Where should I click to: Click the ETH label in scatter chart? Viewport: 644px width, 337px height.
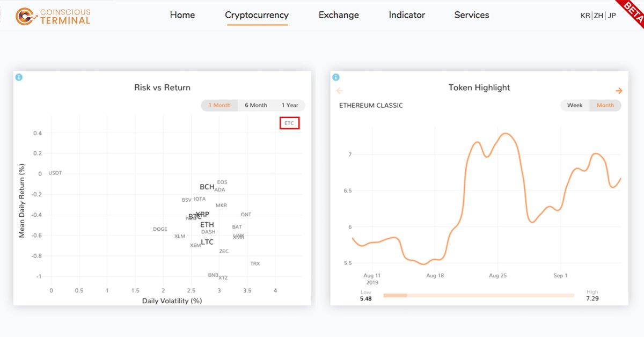tap(207, 224)
